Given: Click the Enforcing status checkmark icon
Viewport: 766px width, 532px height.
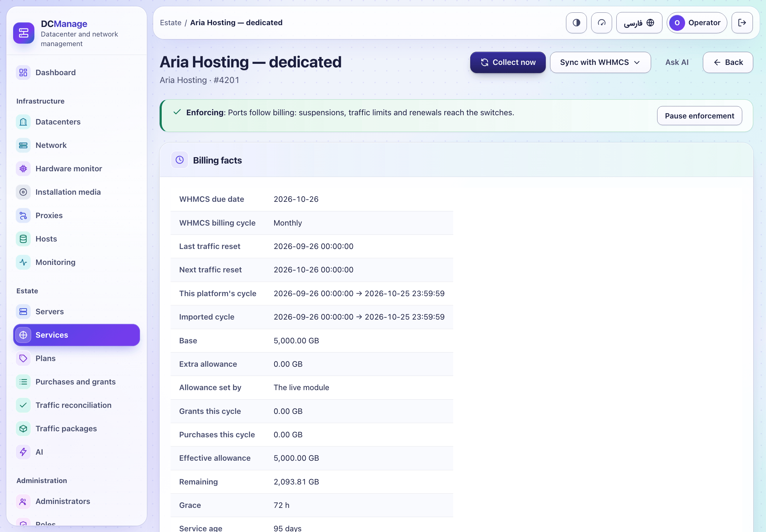Looking at the screenshot, I should (x=177, y=112).
